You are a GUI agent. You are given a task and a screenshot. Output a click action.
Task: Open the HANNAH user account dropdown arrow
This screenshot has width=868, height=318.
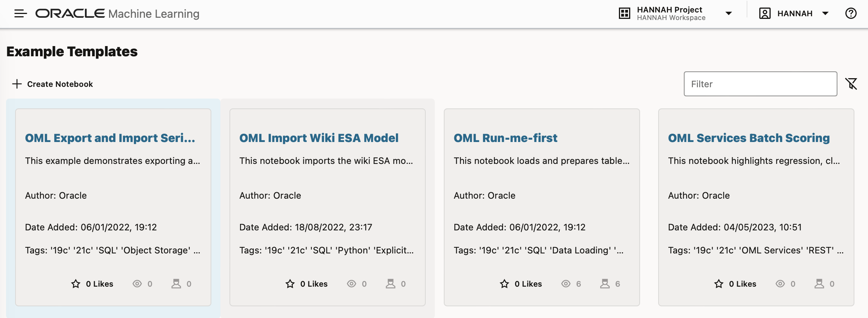[x=825, y=14]
